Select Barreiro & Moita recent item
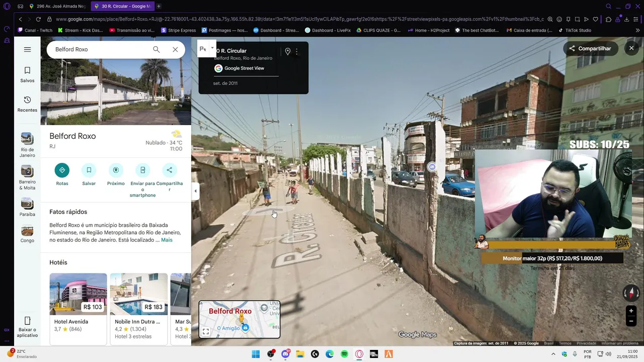 [27, 177]
